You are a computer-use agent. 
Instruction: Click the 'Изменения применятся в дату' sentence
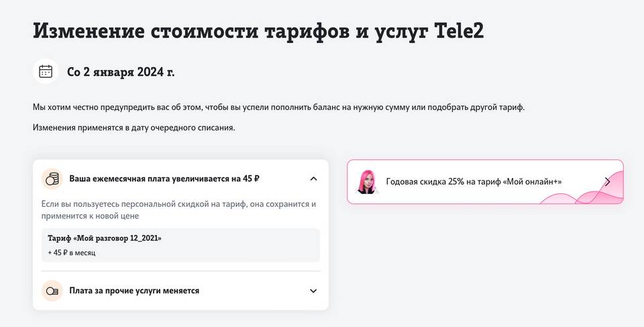click(x=133, y=128)
